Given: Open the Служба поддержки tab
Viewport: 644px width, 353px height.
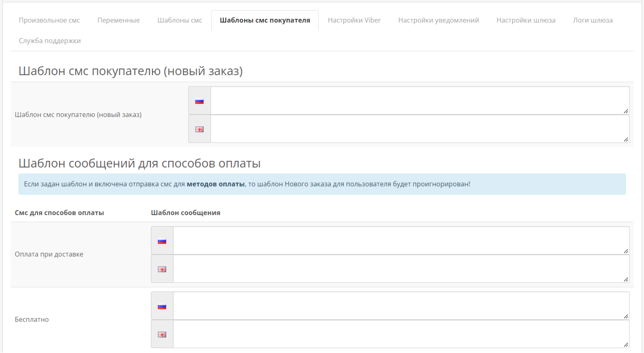Looking at the screenshot, I should pyautogui.click(x=50, y=41).
